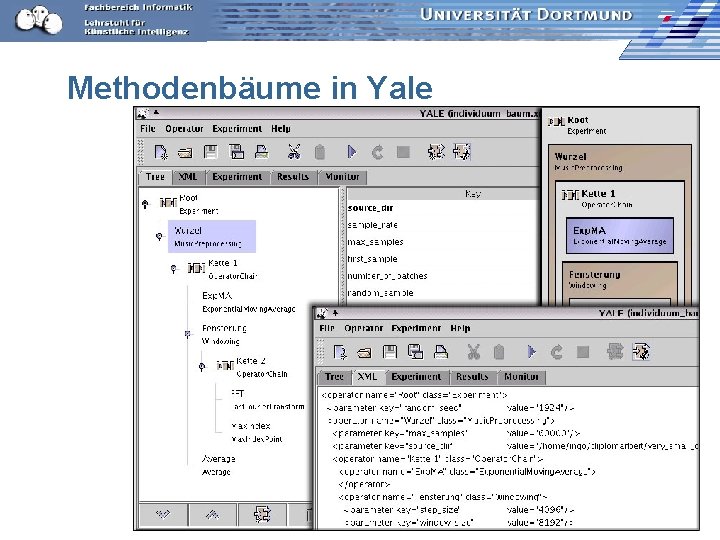Select number_of_batches parameter key row

tap(442, 276)
